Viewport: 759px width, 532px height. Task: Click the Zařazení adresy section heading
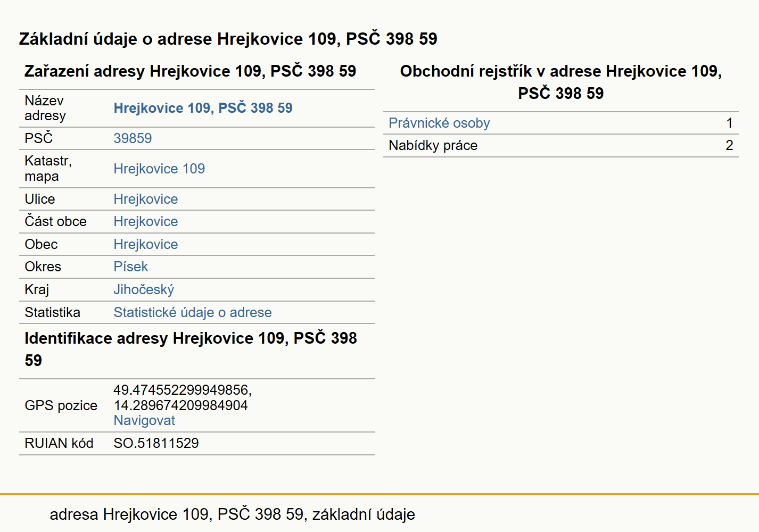tap(191, 71)
